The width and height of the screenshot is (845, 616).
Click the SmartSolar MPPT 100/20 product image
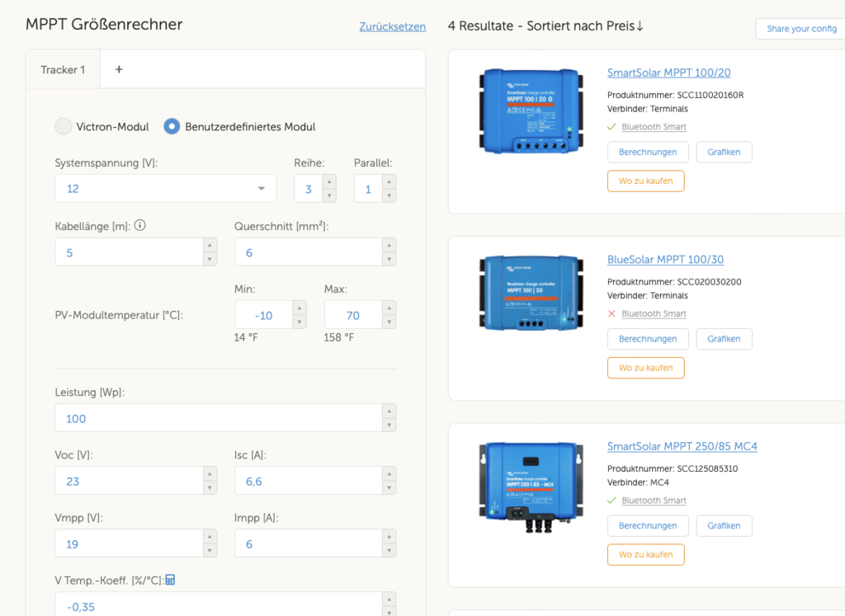pyautogui.click(x=531, y=111)
